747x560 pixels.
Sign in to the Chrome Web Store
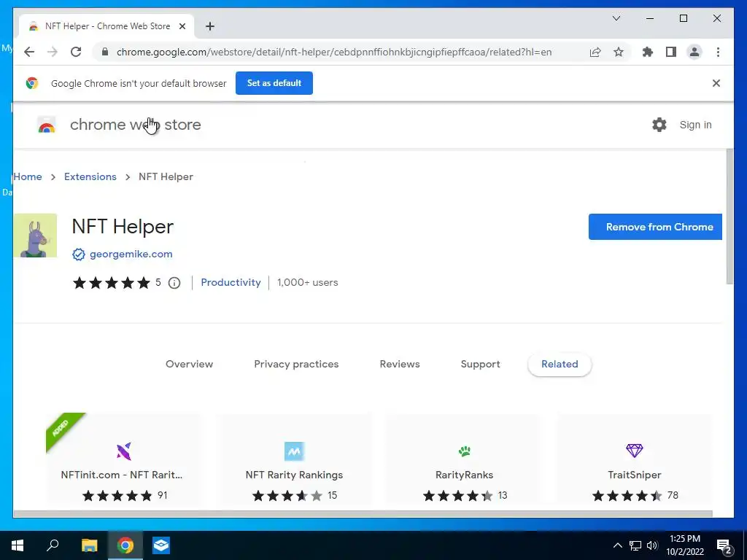click(x=695, y=125)
